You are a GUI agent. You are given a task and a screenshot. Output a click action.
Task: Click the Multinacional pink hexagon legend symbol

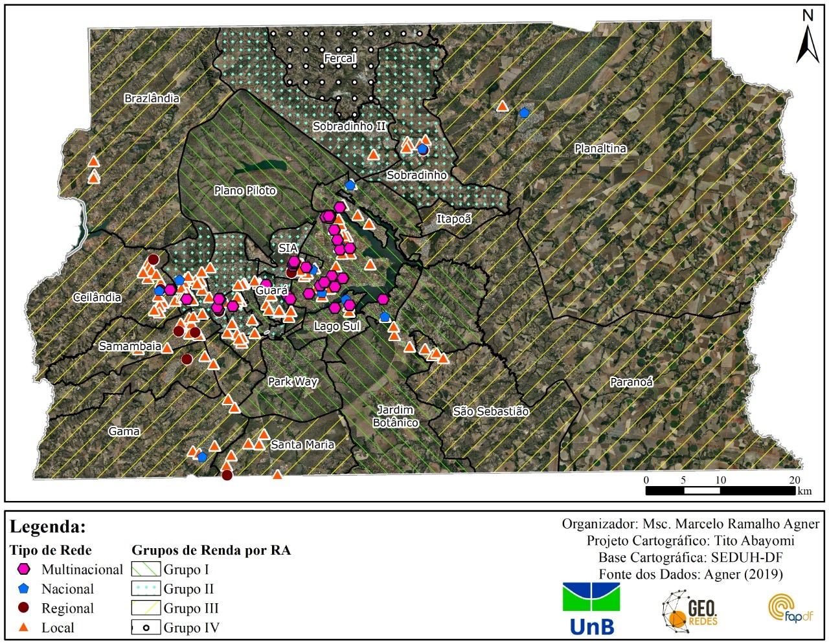[x=24, y=570]
